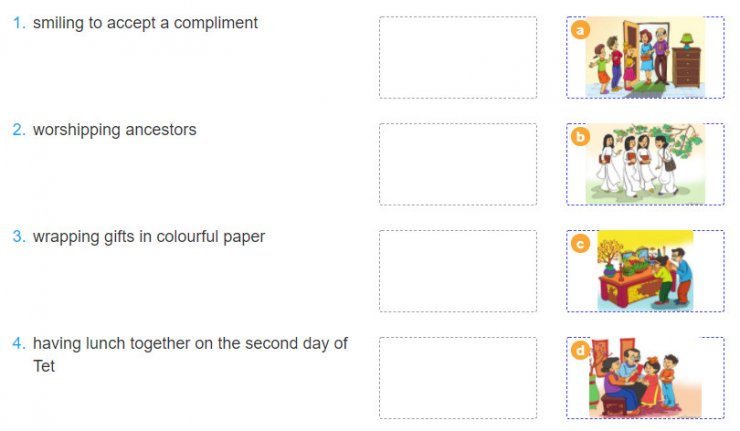The height and width of the screenshot is (431, 740).
Task: Click the blue number 3 label
Action: [18, 237]
